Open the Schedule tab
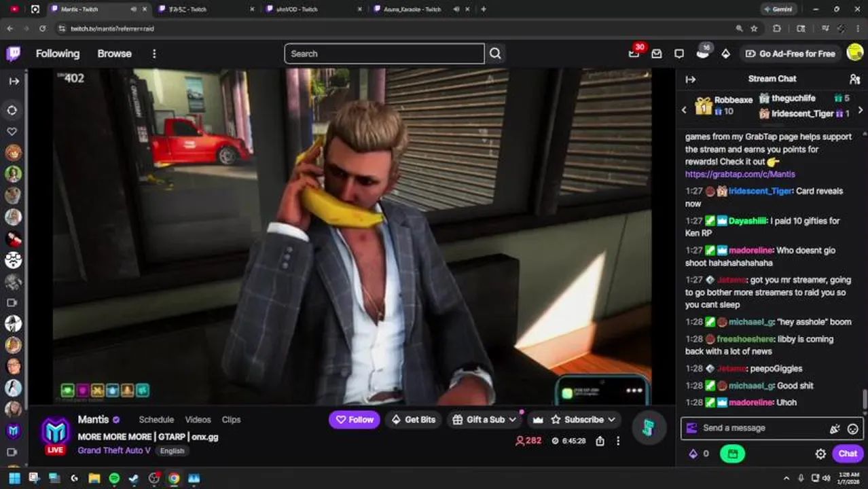 click(x=156, y=420)
